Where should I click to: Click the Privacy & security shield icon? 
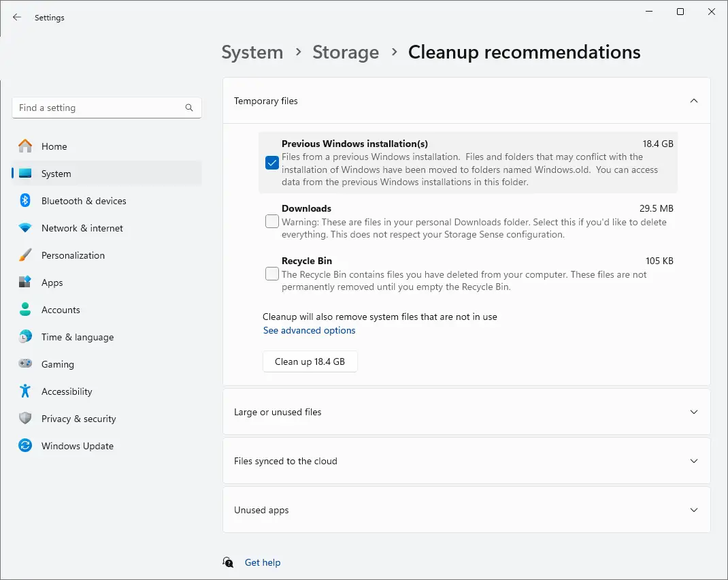[x=25, y=419]
